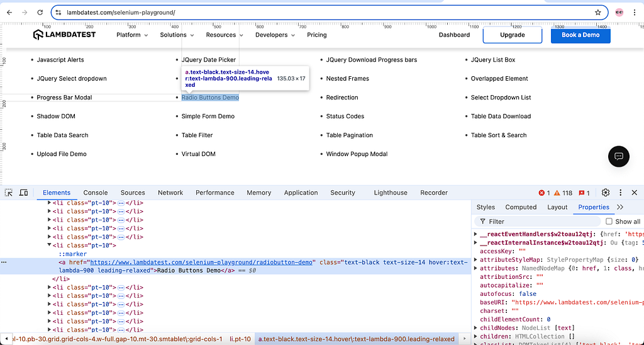644x345 pixels.
Task: Activate the DevTools inspect element picker
Action: (9, 193)
